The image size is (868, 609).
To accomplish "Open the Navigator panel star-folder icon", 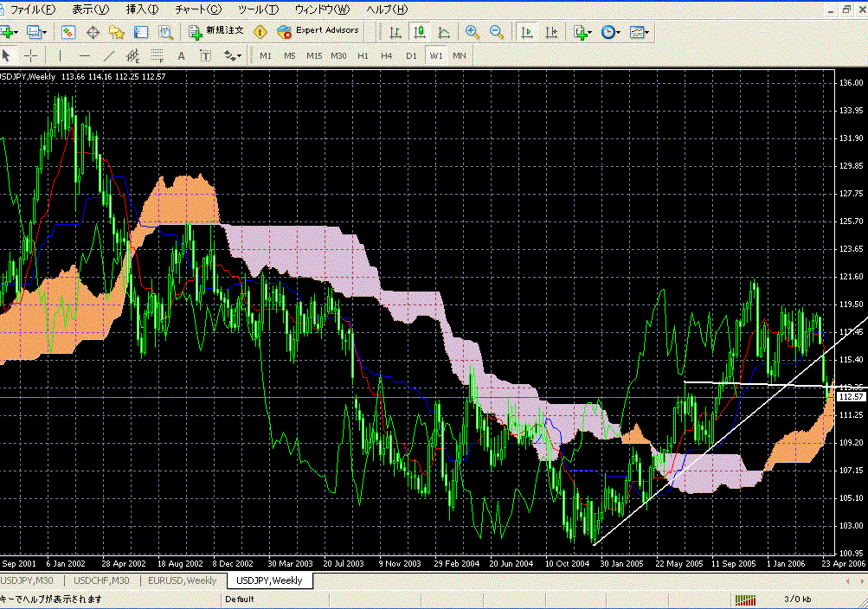I will tap(117, 32).
